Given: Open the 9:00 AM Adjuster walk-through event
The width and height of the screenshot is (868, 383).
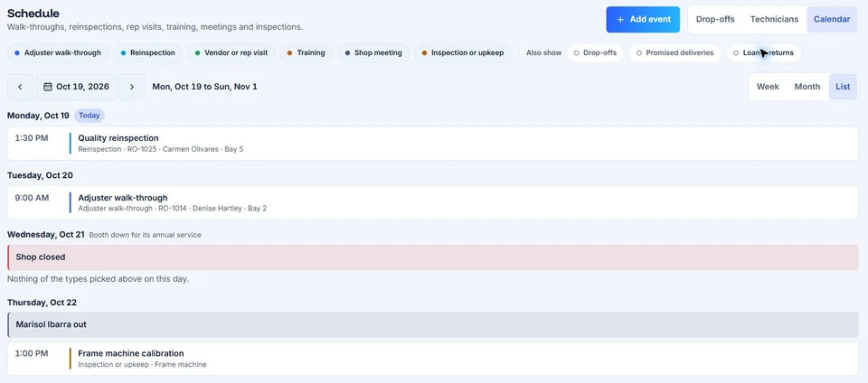Looking at the screenshot, I should pyautogui.click(x=433, y=203).
